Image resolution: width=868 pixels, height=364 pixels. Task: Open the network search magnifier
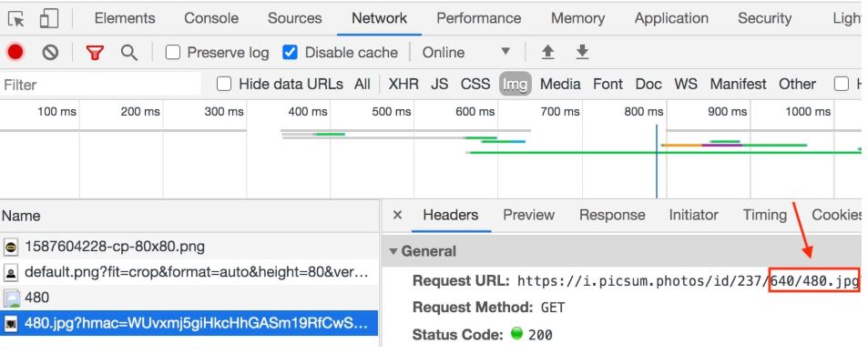(129, 53)
